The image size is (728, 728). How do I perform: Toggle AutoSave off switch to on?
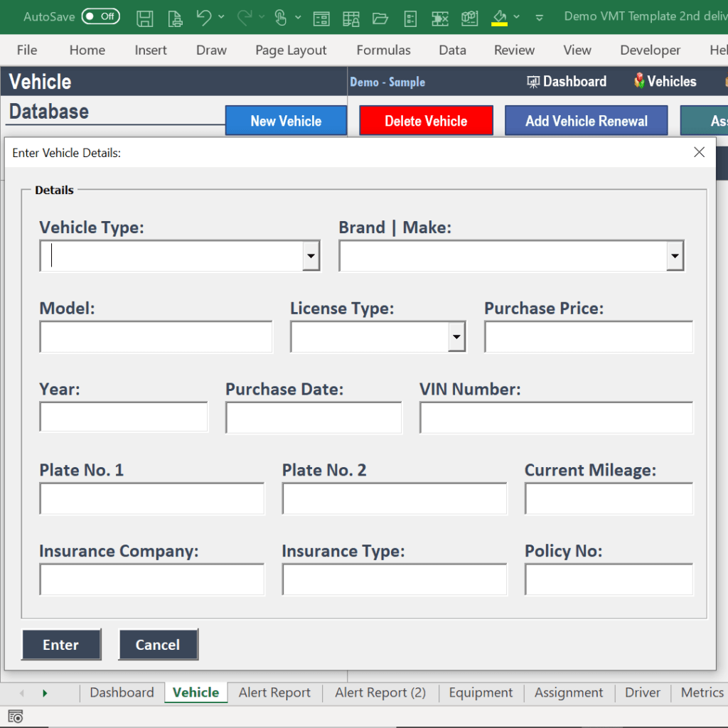pyautogui.click(x=100, y=16)
